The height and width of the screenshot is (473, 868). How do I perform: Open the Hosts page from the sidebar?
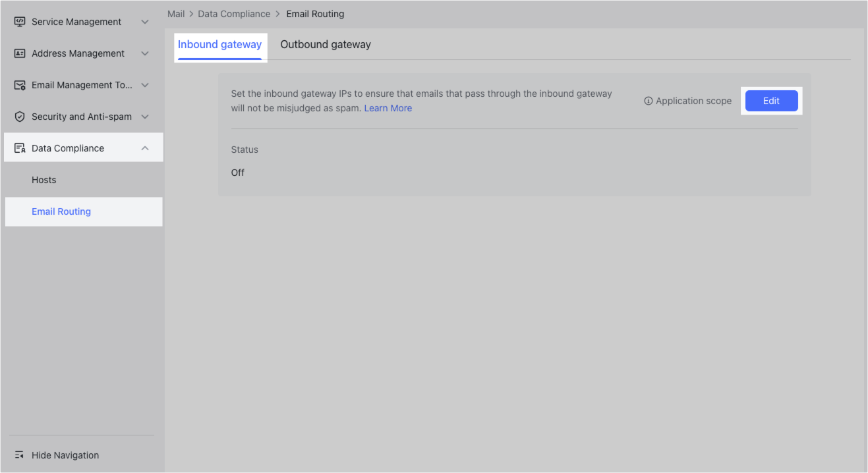(x=43, y=179)
